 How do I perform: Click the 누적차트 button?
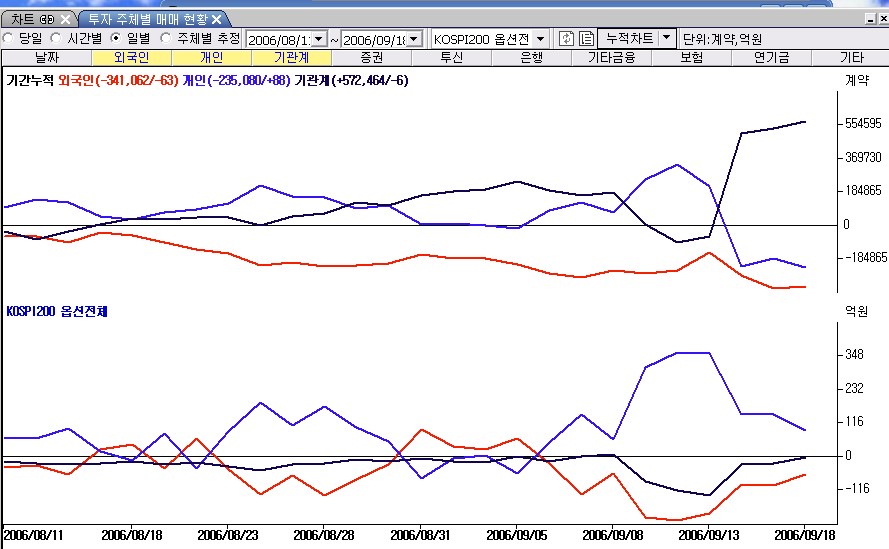pyautogui.click(x=626, y=38)
